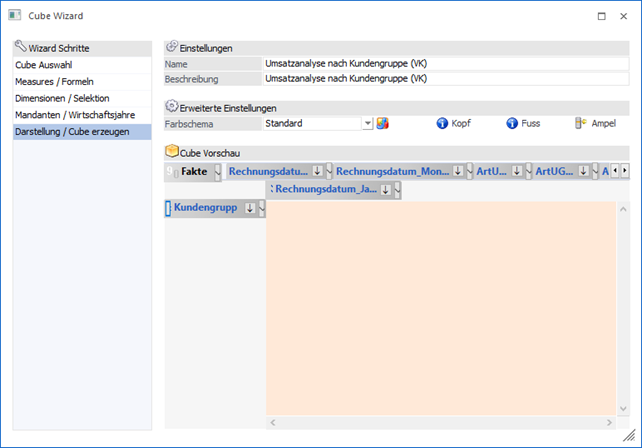Toggle sort arrow on Rechnungsdatum_Mon field

[457, 171]
